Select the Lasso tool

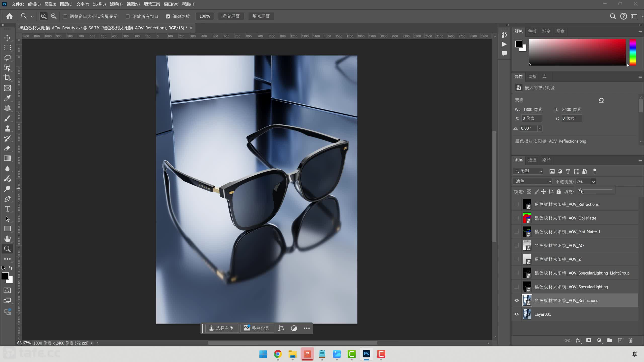[7, 58]
